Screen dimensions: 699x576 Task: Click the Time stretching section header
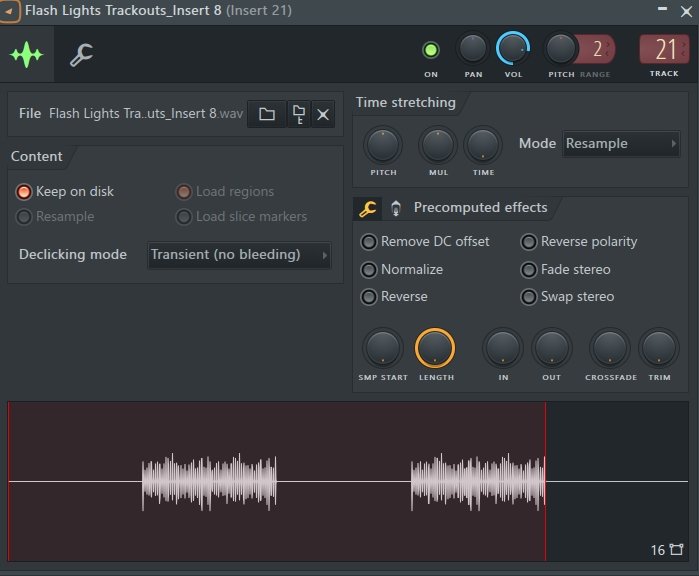click(x=406, y=103)
